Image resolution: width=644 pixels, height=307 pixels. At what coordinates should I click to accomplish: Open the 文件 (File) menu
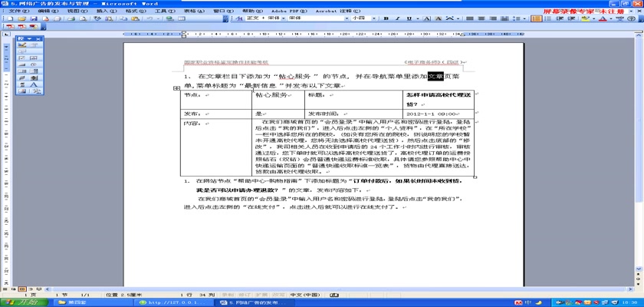tap(18, 11)
